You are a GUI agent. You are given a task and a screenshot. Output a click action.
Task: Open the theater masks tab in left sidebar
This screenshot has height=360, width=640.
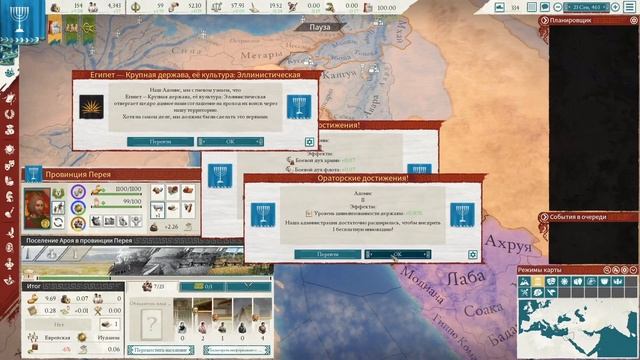pos(9,165)
